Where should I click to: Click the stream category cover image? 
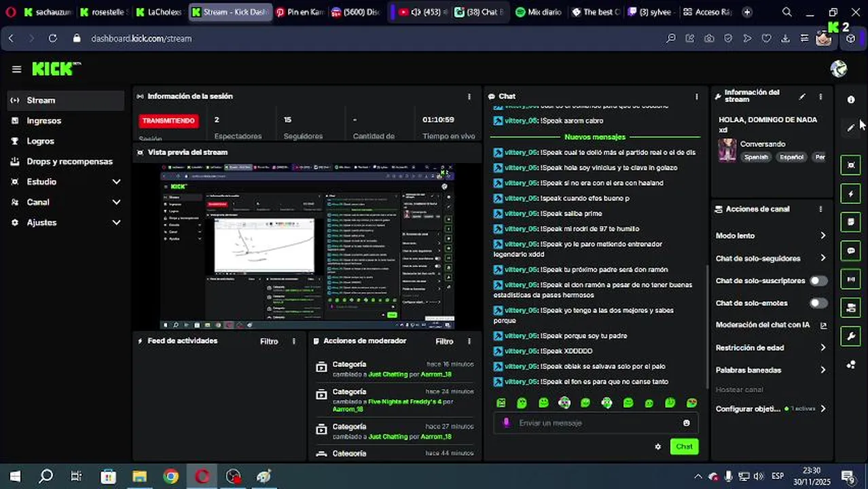pos(727,150)
